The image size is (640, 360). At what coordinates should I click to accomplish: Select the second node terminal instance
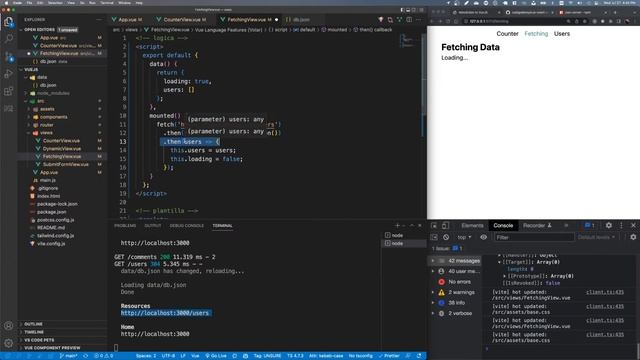[404, 243]
